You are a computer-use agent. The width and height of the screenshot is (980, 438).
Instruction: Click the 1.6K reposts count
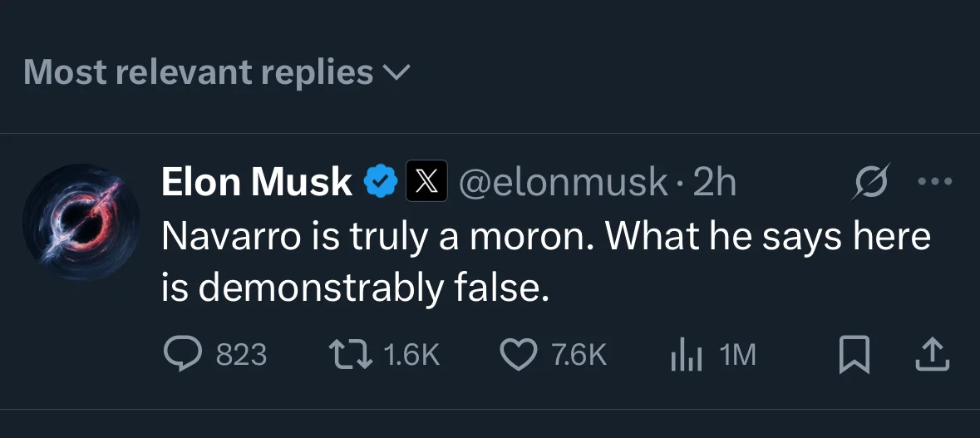(411, 356)
